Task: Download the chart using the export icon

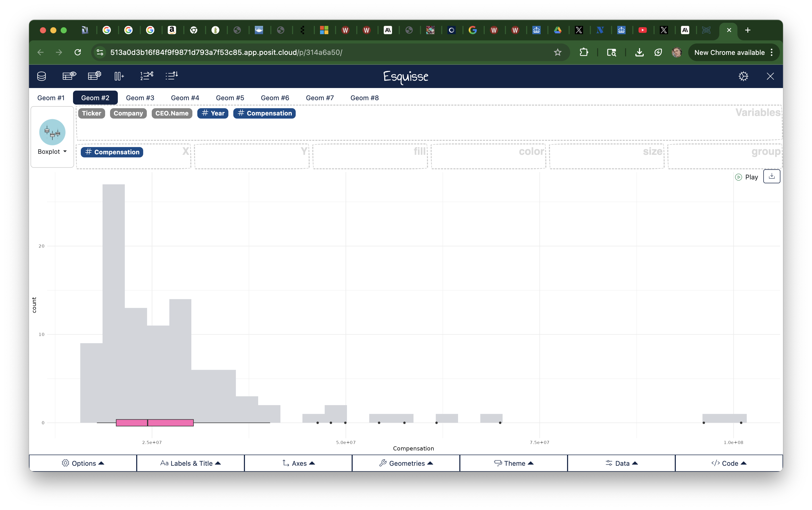Action: click(772, 176)
